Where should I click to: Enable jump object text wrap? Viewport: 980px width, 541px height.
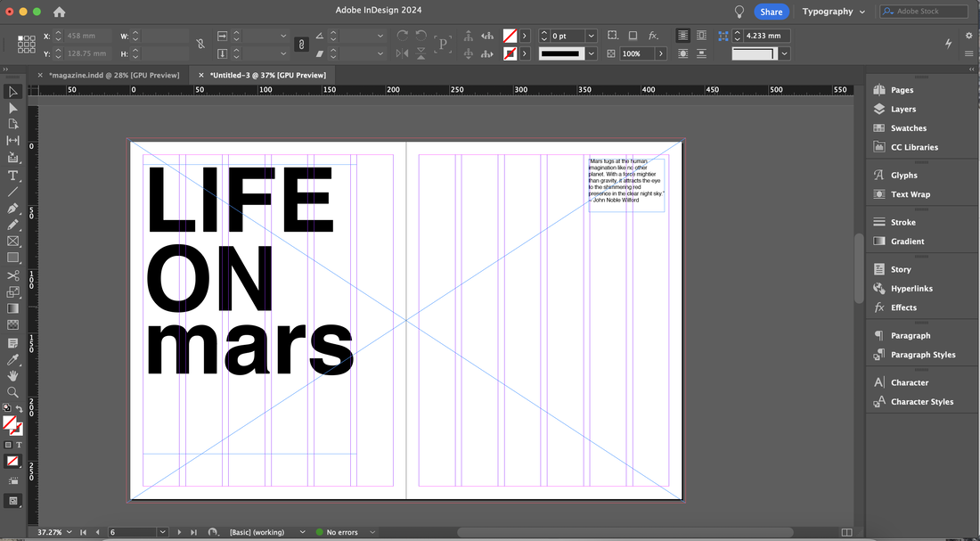[x=702, y=53]
